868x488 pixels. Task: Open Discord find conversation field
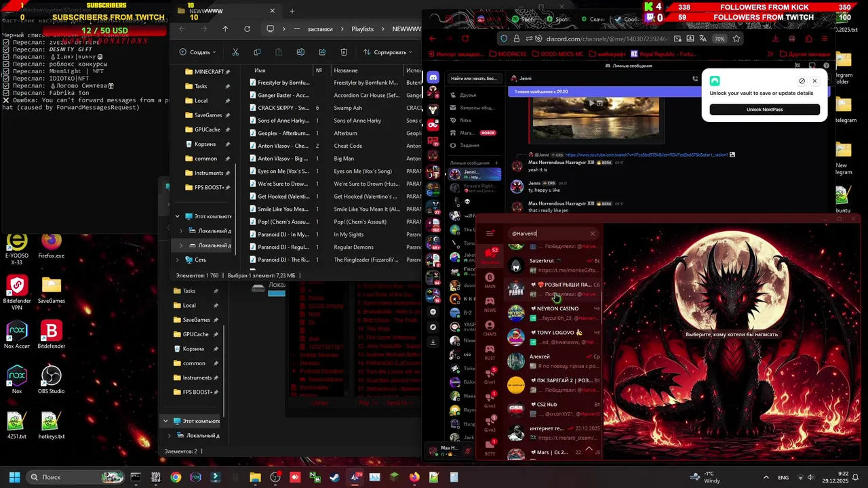coord(474,79)
